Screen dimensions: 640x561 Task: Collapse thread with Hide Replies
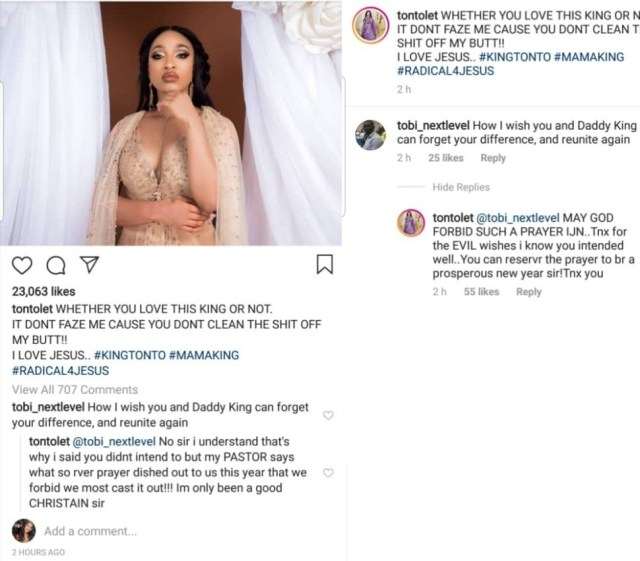pyautogui.click(x=461, y=187)
